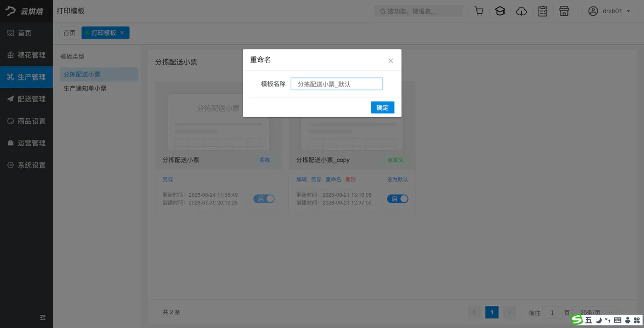Click the clipboard checklist icon

point(543,11)
